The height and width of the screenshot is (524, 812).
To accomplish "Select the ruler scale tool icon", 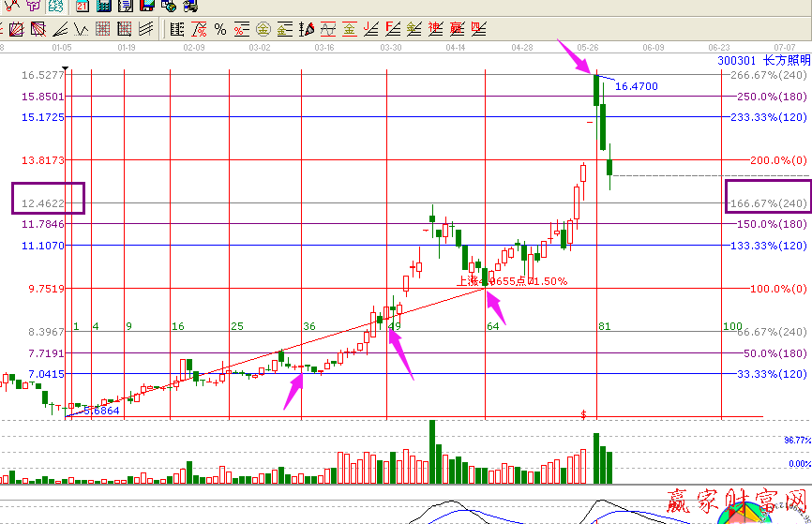I will coord(176,29).
